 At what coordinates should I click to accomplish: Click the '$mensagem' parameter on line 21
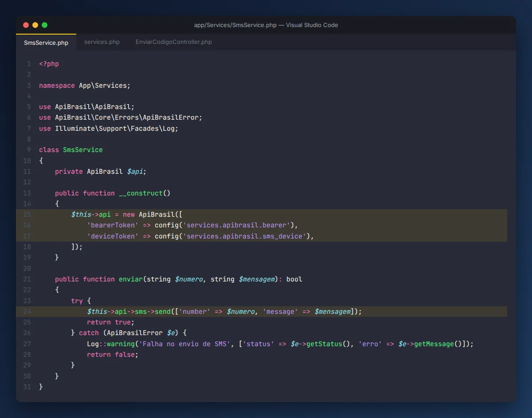257,279
